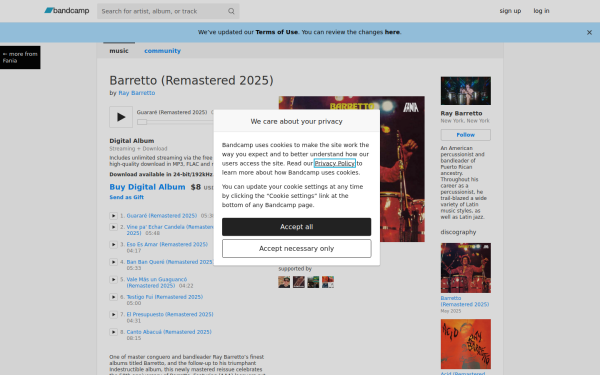Open Testigo Fui (Remastered 2025) track link
Viewport: 600px width, 375px height.
165,297
